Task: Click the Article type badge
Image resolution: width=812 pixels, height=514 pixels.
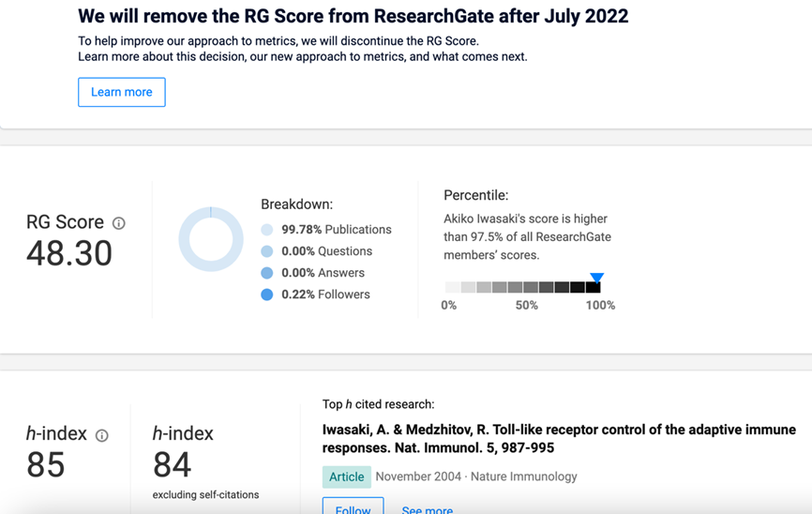Action: 346,476
